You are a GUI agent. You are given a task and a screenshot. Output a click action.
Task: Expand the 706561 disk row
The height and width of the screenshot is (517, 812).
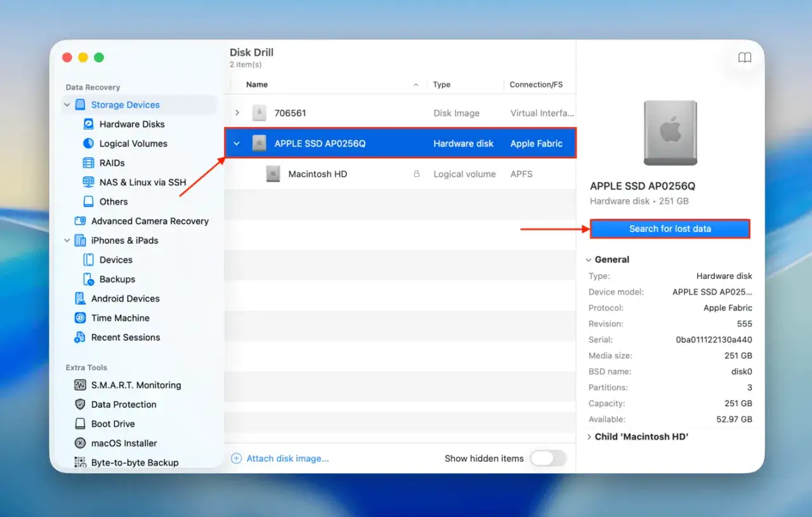pyautogui.click(x=237, y=113)
